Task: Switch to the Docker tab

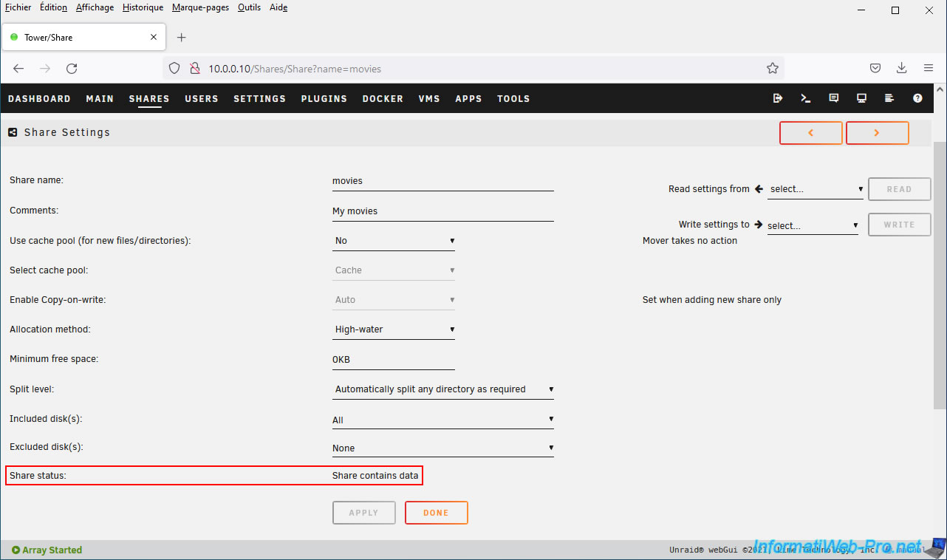Action: (383, 99)
